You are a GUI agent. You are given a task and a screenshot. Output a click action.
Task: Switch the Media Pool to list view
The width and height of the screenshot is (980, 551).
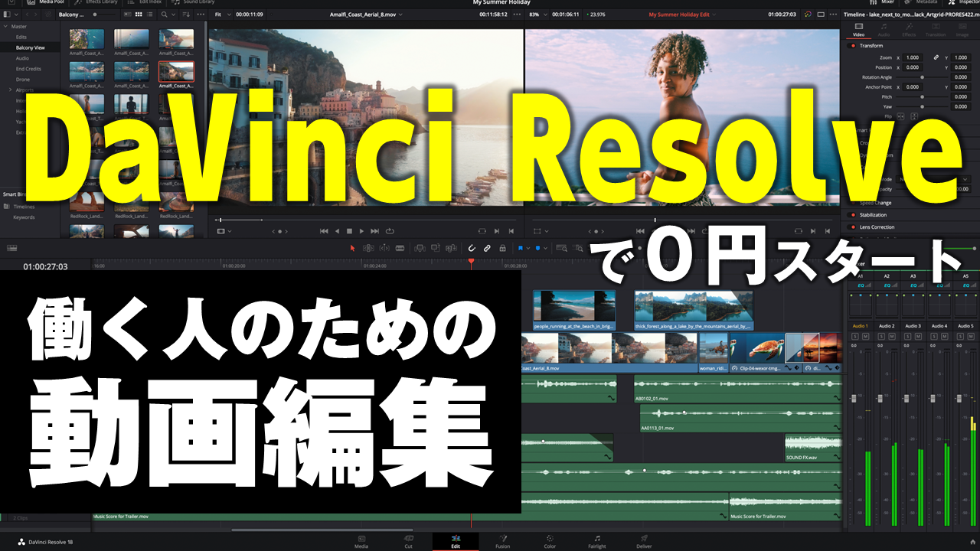coord(149,15)
